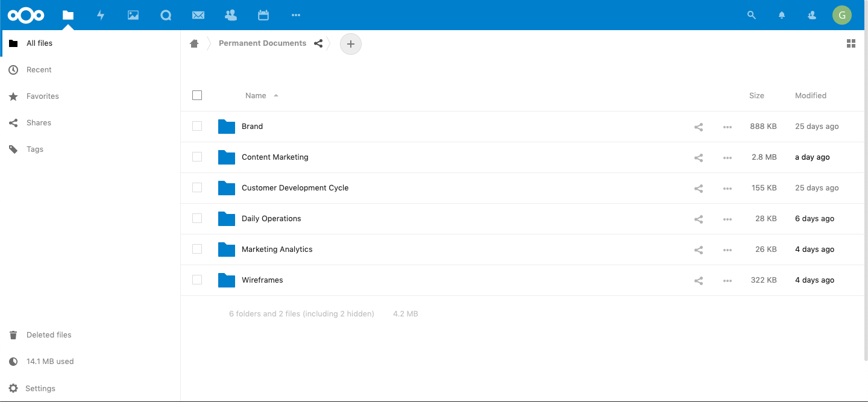The width and height of the screenshot is (868, 402).
Task: Click the Marketing Analytics name
Action: point(277,250)
